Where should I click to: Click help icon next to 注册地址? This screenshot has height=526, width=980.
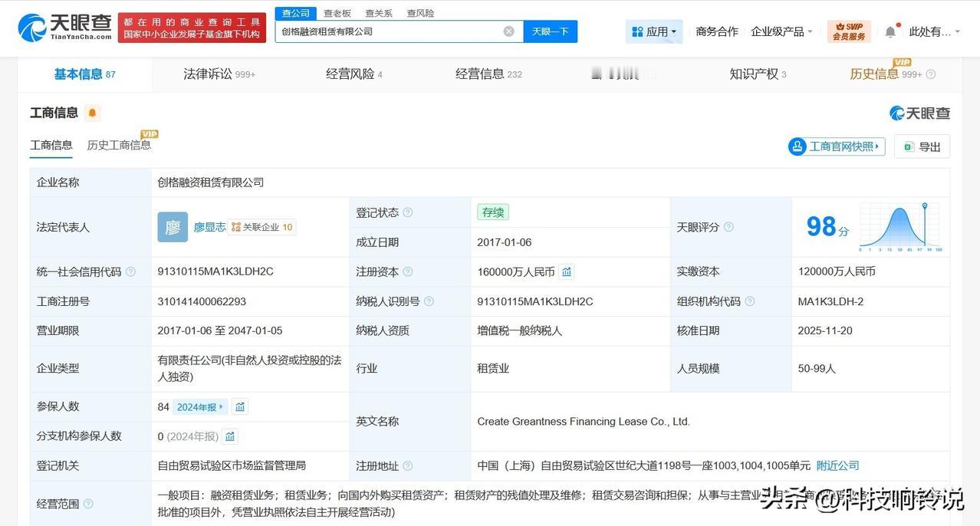(x=408, y=465)
